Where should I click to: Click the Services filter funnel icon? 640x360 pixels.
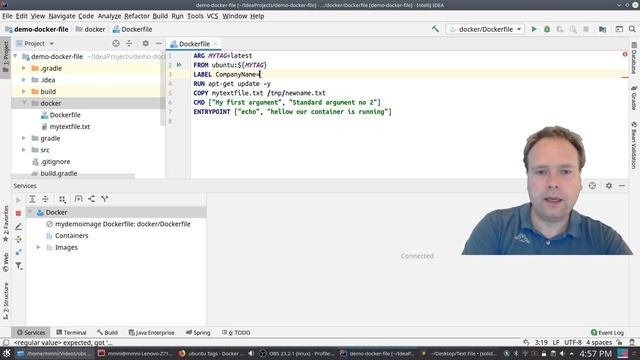pos(19,266)
